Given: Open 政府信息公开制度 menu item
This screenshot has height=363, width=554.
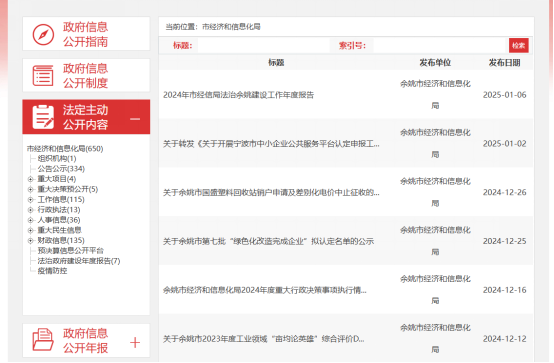Looking at the screenshot, I should click(86, 75).
